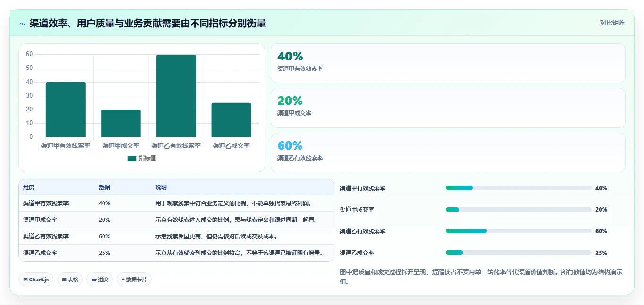The height and width of the screenshot is (305, 644).
Task: Click the 渠道乙成交率 progress bar
Action: click(518, 253)
